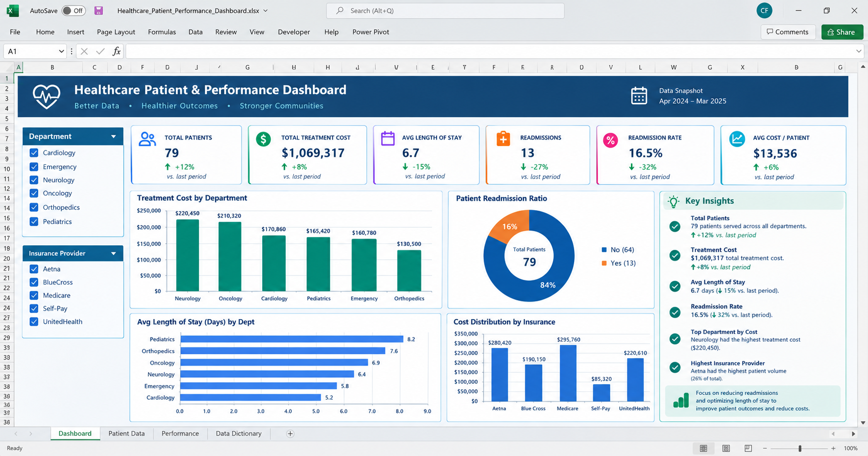This screenshot has width=868, height=456.
Task: Click the Readmissions clipboard icon
Action: [x=503, y=138]
